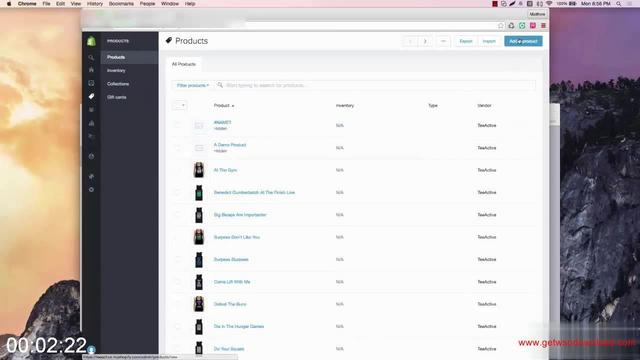The width and height of the screenshot is (640, 360).
Task: Open the more actions ellipsis button
Action: (443, 41)
